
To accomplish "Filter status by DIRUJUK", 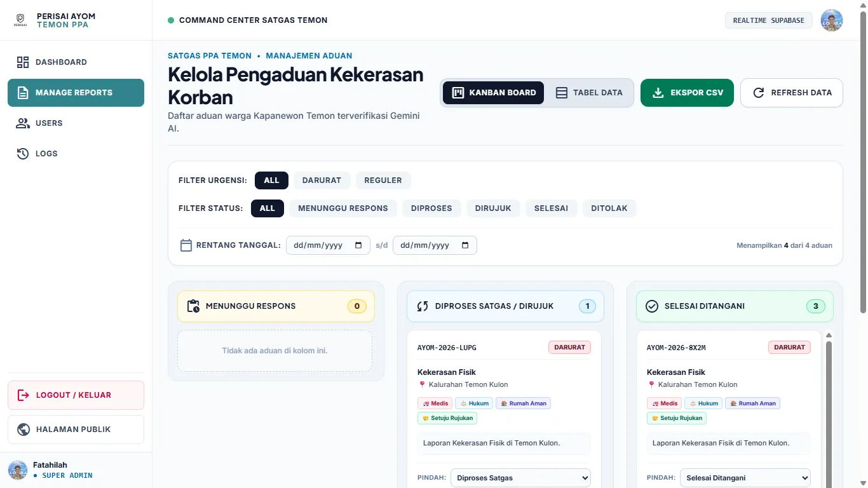I will pos(493,208).
